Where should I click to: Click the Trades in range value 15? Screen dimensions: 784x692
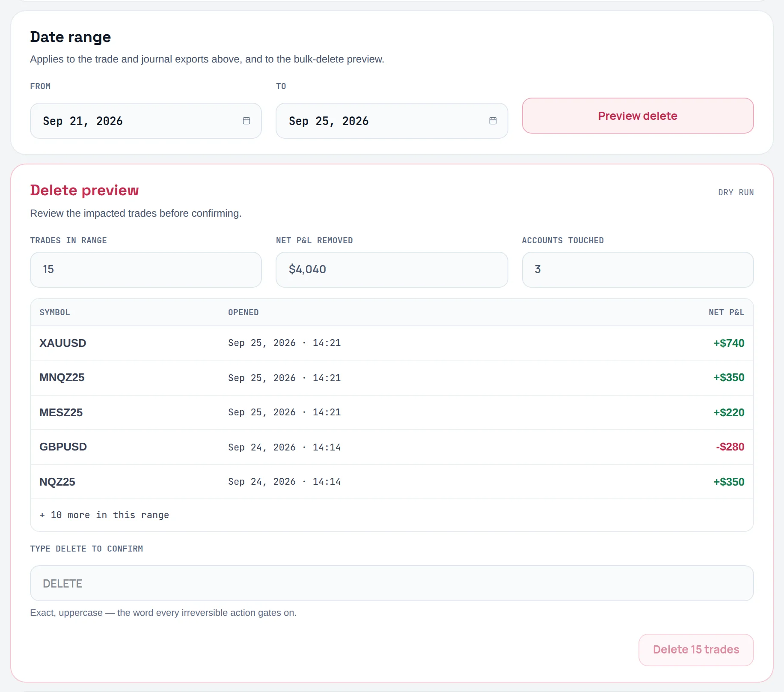click(x=146, y=269)
